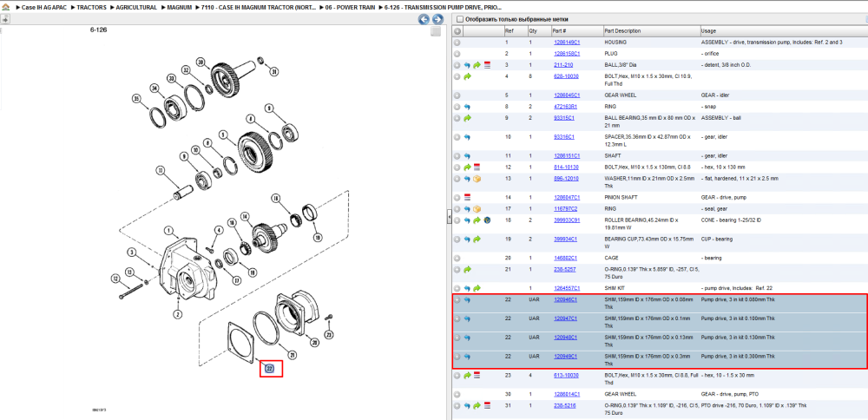Click 'CONE - bearing 1-25/32 ID' usage text
868x420 pixels.
click(x=733, y=220)
